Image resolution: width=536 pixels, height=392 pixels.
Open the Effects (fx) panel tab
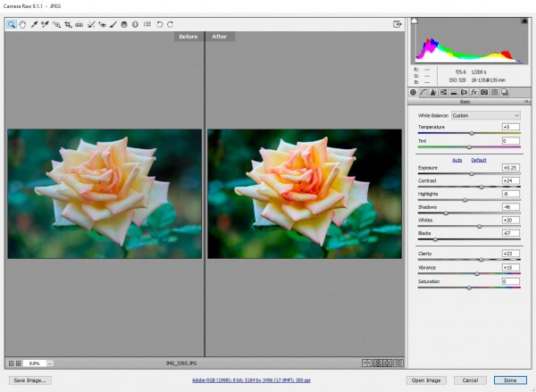tap(473, 92)
